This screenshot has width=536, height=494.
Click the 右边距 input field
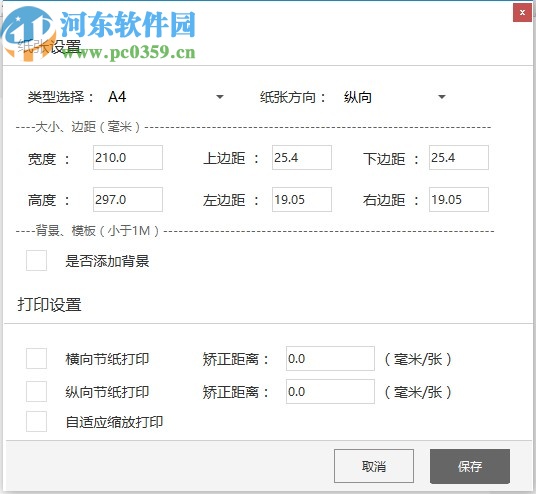[459, 199]
